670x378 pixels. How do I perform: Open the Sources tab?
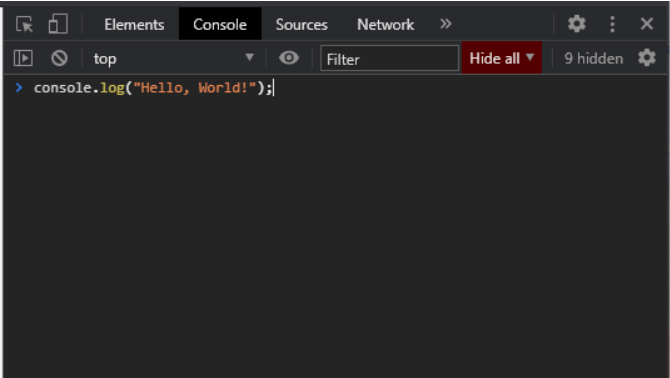click(301, 24)
